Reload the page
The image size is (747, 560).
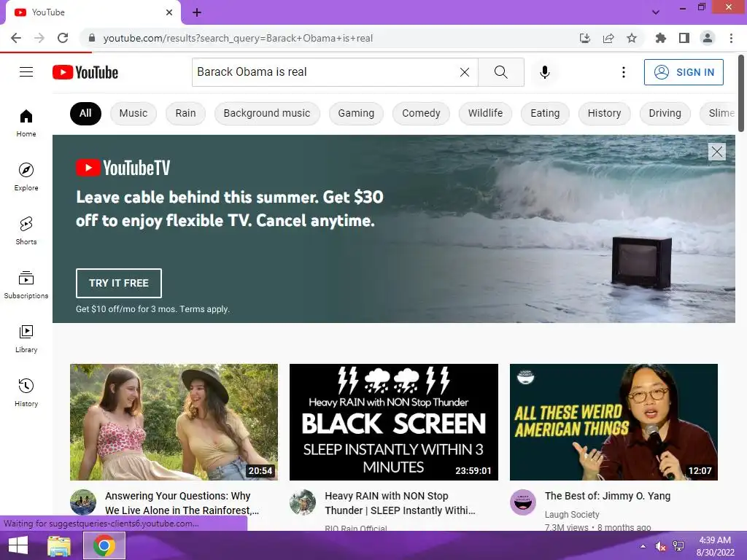pyautogui.click(x=63, y=38)
